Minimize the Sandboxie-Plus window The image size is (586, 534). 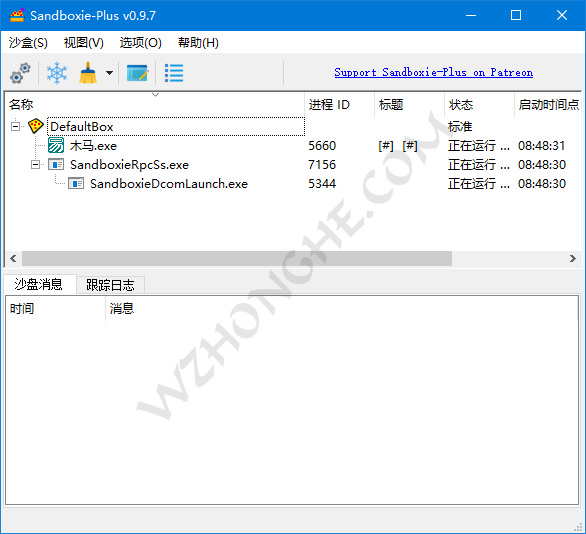[471, 15]
